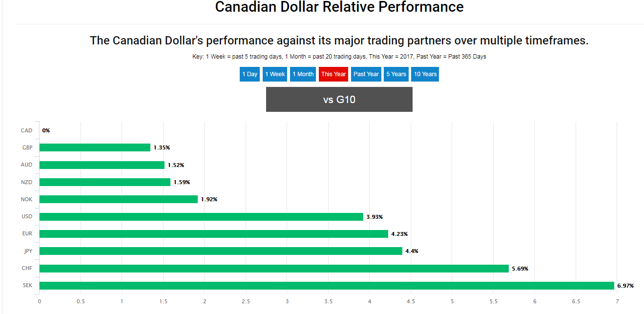This screenshot has width=644, height=314.
Task: Click the green CHF bar
Action: tap(273, 269)
